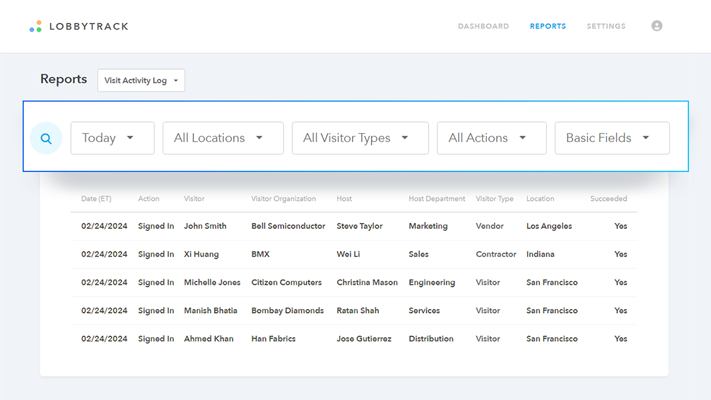Click the Lobbytrack logo
711x400 pixels.
pos(79,26)
